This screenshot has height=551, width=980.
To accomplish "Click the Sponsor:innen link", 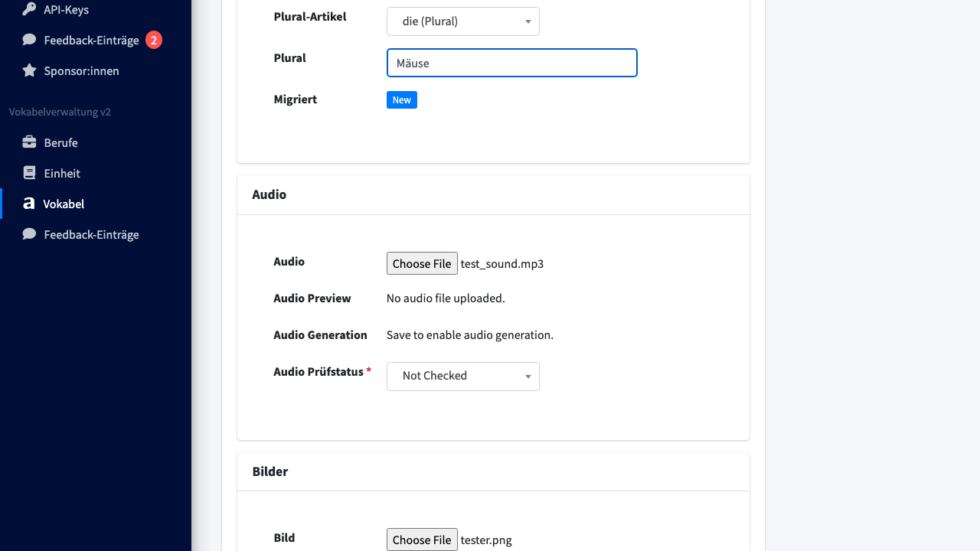I will click(81, 70).
